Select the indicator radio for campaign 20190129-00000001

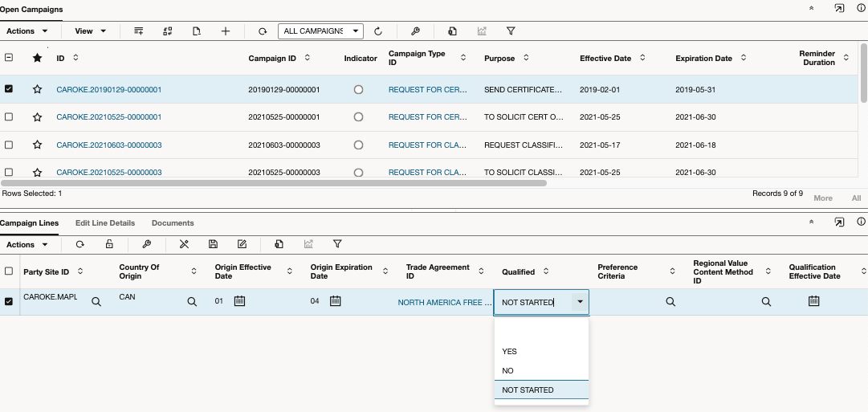(x=358, y=90)
